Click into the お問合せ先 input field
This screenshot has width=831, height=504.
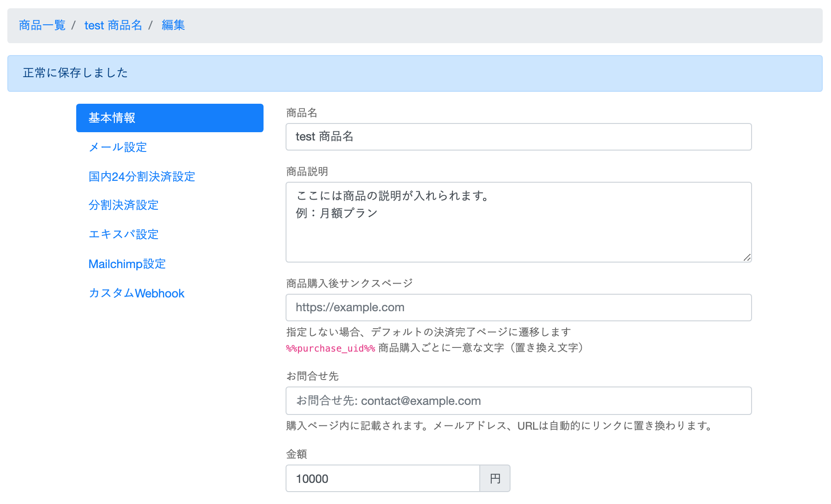pyautogui.click(x=518, y=401)
